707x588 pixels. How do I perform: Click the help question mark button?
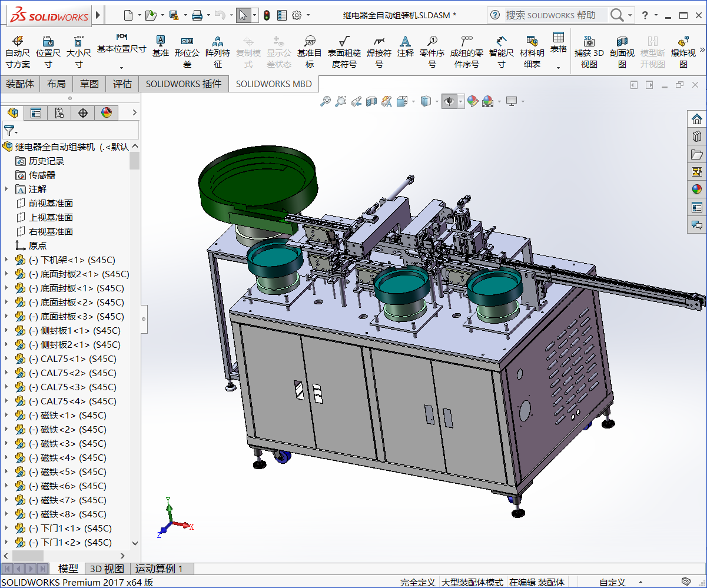click(x=645, y=15)
